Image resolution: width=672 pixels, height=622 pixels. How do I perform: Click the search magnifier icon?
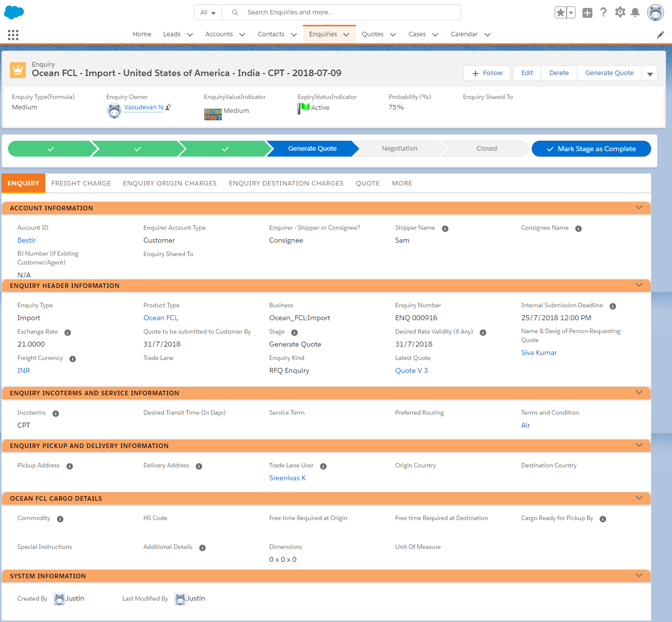(235, 12)
